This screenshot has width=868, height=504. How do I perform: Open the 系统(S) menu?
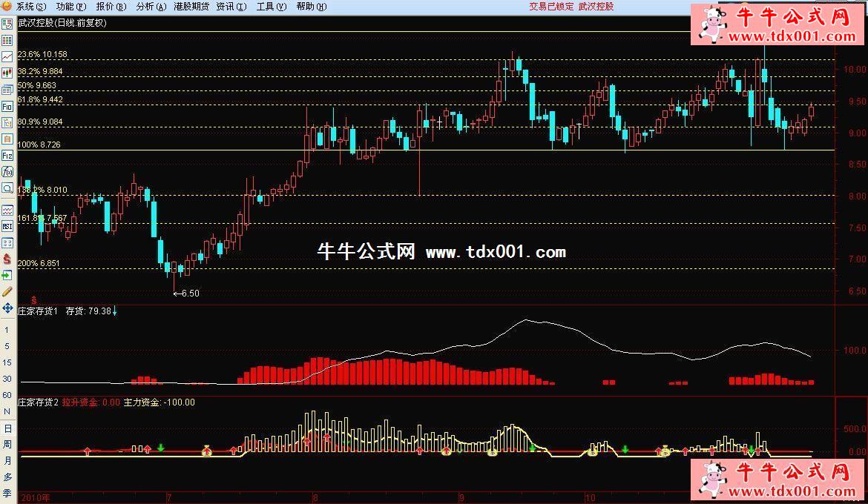pyautogui.click(x=30, y=7)
